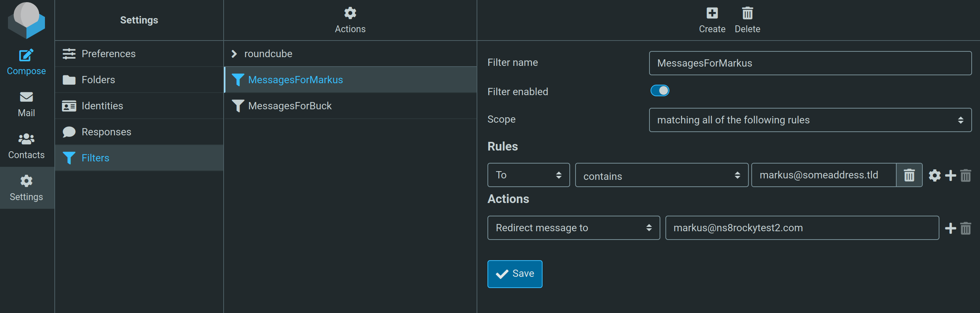980x313 pixels.
Task: Click the Filter name input field
Action: pyautogui.click(x=810, y=63)
